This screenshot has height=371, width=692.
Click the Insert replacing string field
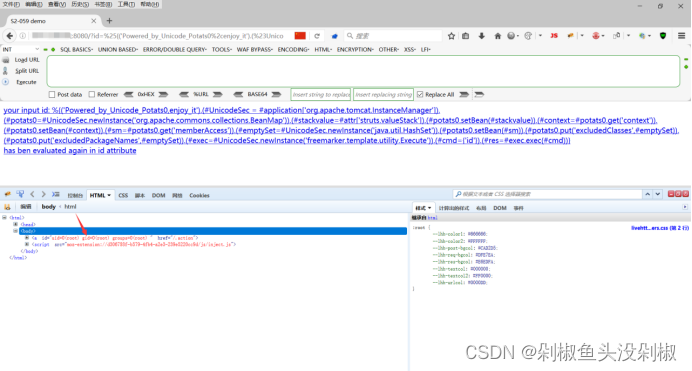tap(384, 94)
